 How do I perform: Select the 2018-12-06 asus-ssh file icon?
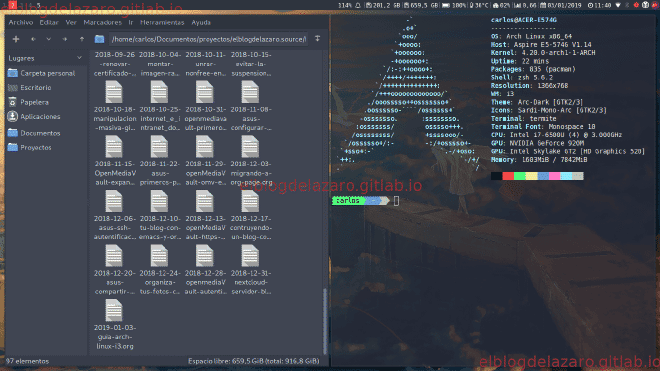114,201
